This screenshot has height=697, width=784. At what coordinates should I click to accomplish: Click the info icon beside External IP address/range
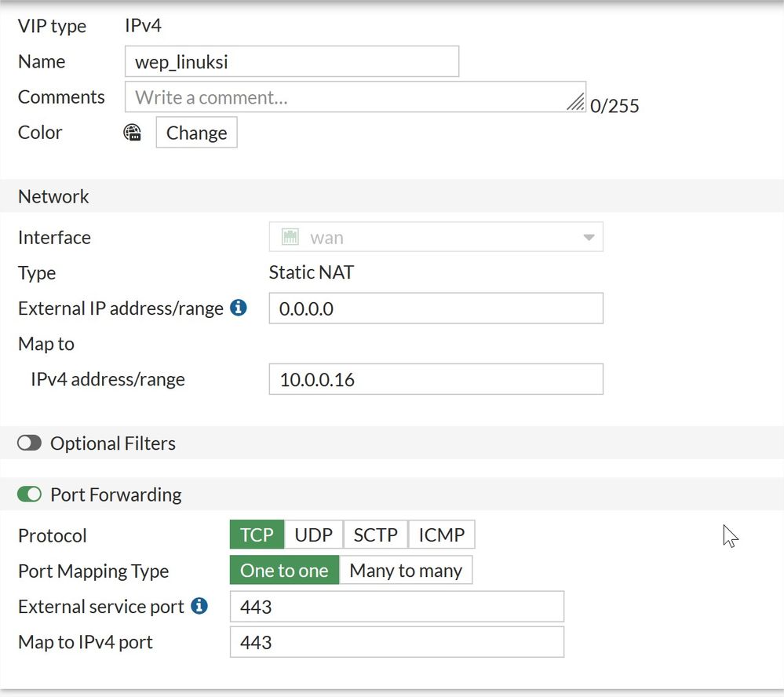pos(238,308)
